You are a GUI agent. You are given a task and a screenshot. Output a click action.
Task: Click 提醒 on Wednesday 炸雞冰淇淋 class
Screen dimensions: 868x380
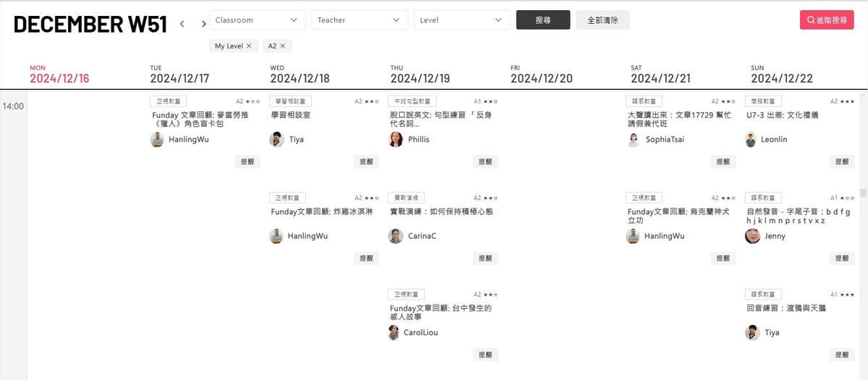pyautogui.click(x=367, y=258)
